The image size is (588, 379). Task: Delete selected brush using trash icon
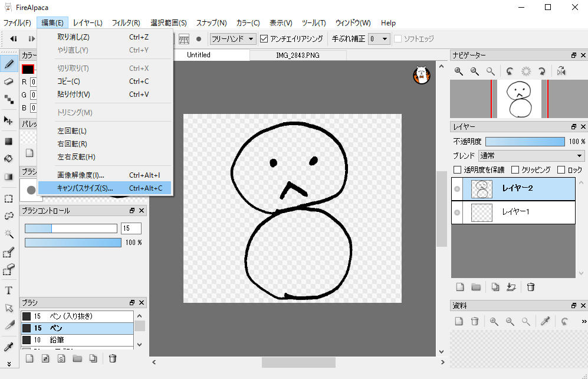pos(112,358)
